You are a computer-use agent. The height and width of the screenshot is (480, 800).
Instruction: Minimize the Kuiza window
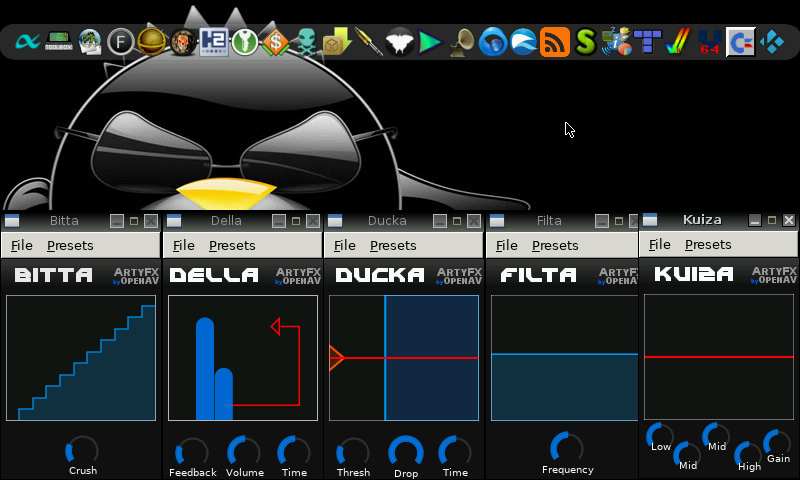[755, 220]
